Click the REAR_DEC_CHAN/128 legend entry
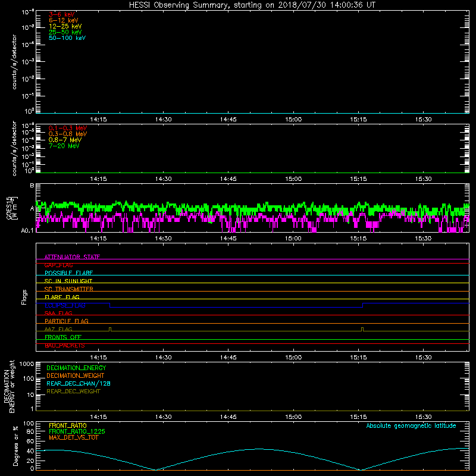This screenshot has width=476, height=476. coord(79,383)
